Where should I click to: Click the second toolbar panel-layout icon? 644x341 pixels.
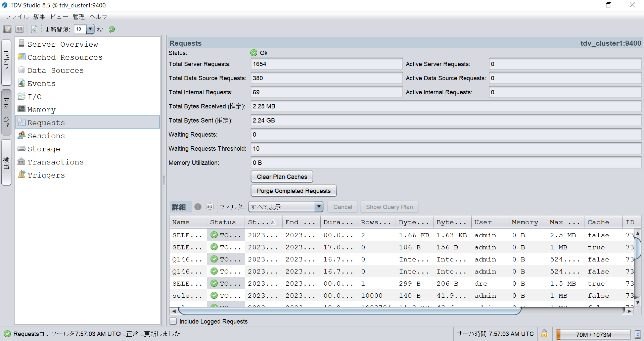pos(20,29)
